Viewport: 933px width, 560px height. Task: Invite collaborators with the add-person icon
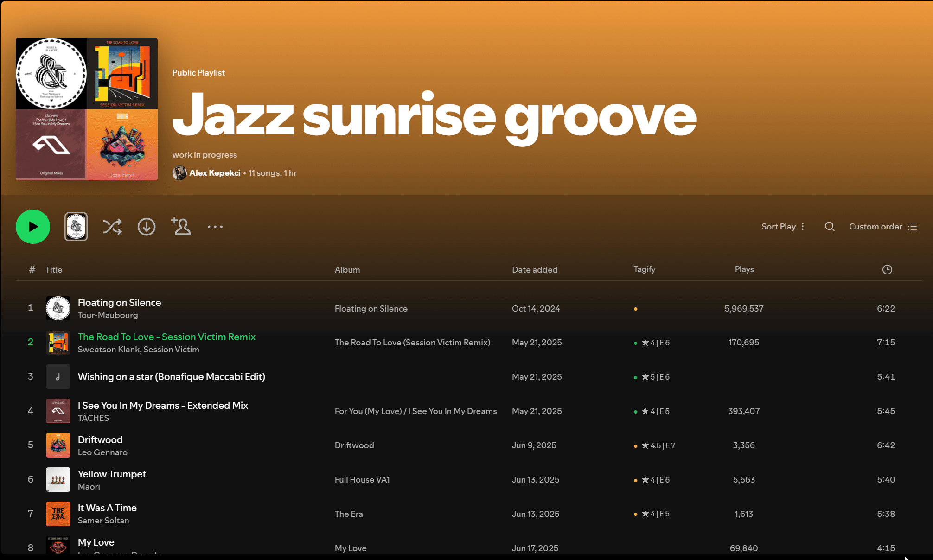tap(181, 226)
